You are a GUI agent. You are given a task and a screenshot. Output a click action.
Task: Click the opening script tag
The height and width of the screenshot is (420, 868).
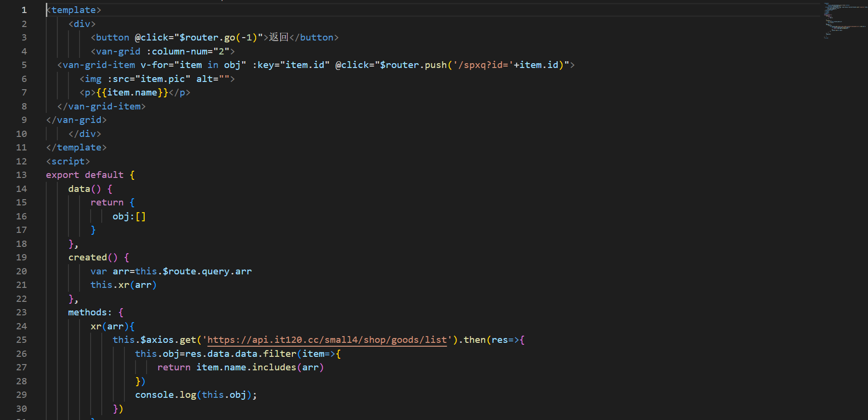68,162
